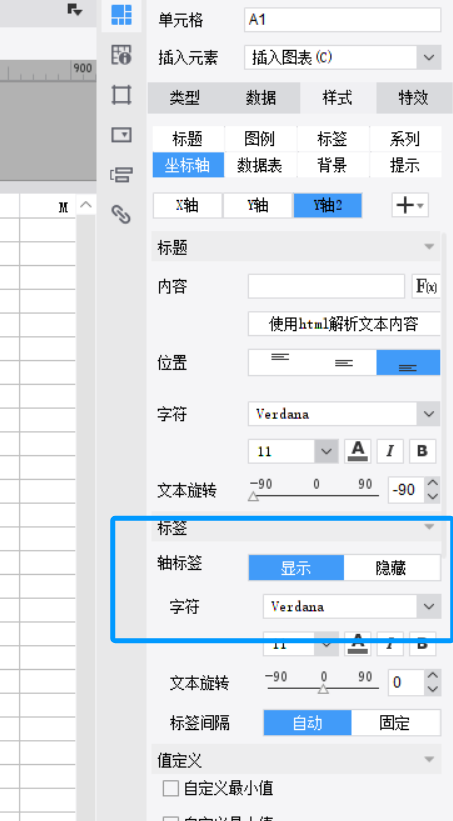Open the cell element panel icon
This screenshot has width=453, height=821.
pos(121,15)
